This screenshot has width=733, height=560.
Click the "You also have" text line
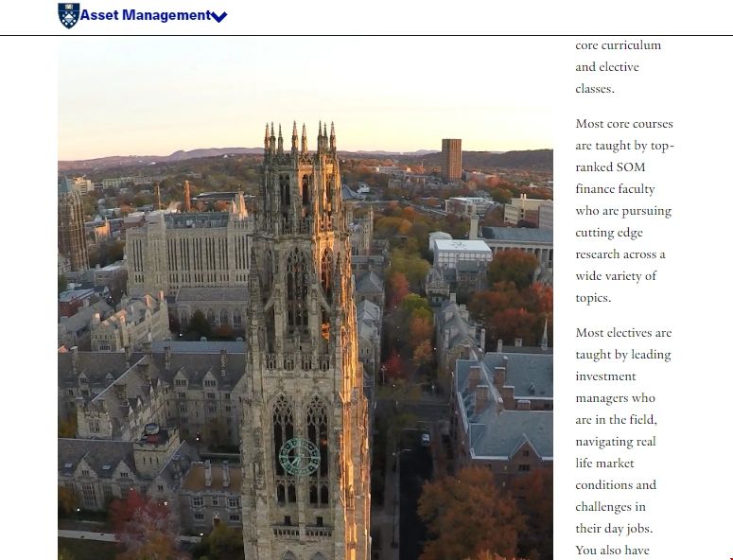[612, 551]
